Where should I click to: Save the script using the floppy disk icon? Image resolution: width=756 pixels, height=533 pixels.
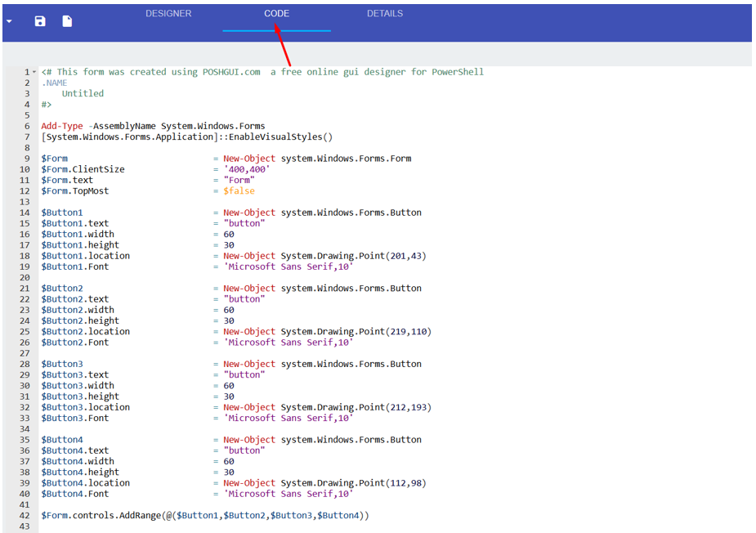[39, 21]
